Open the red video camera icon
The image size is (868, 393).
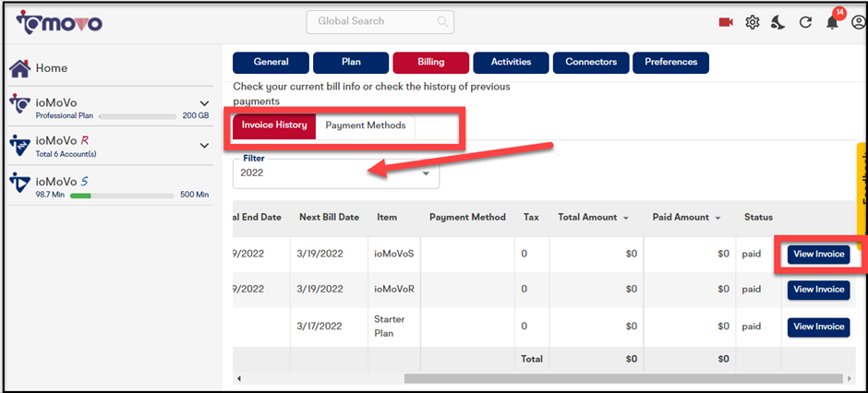point(726,22)
